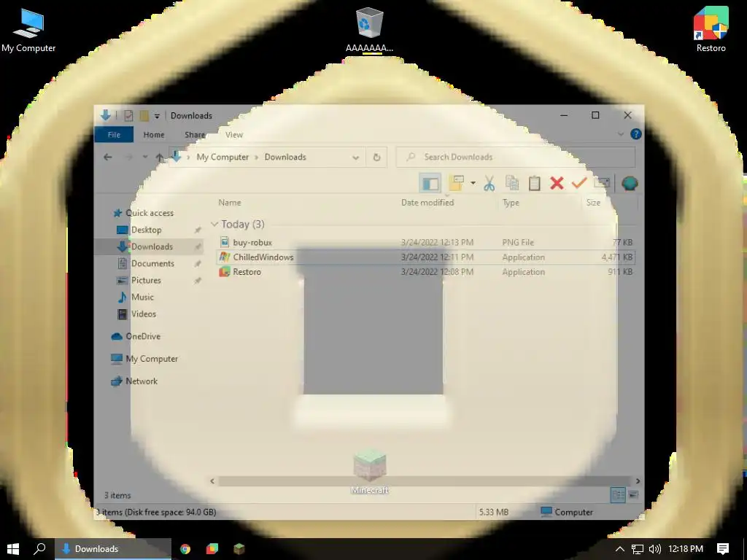Viewport: 747px width, 560px height.
Task: Switch to details view icon
Action: (618, 495)
